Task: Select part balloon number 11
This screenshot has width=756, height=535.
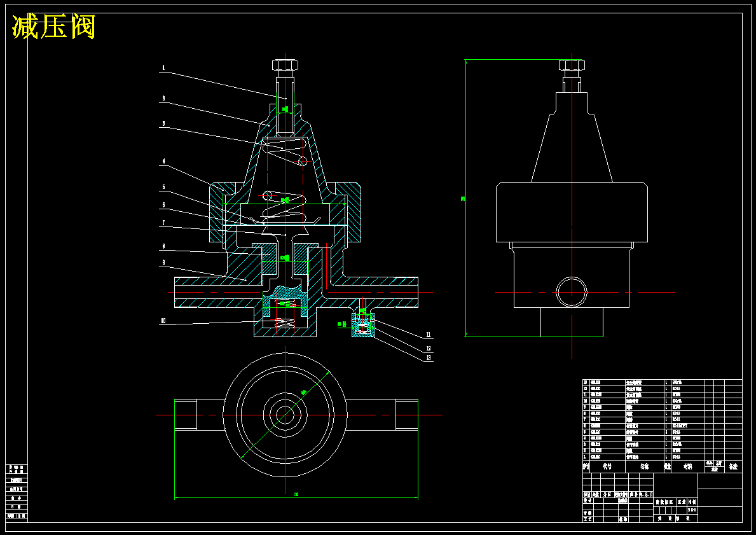Action: 428,335
